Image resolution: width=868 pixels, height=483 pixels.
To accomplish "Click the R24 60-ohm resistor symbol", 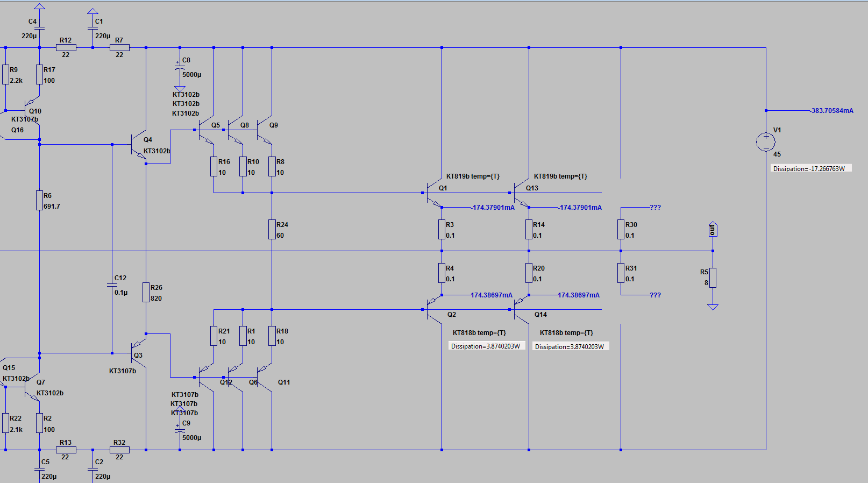I will click(272, 229).
